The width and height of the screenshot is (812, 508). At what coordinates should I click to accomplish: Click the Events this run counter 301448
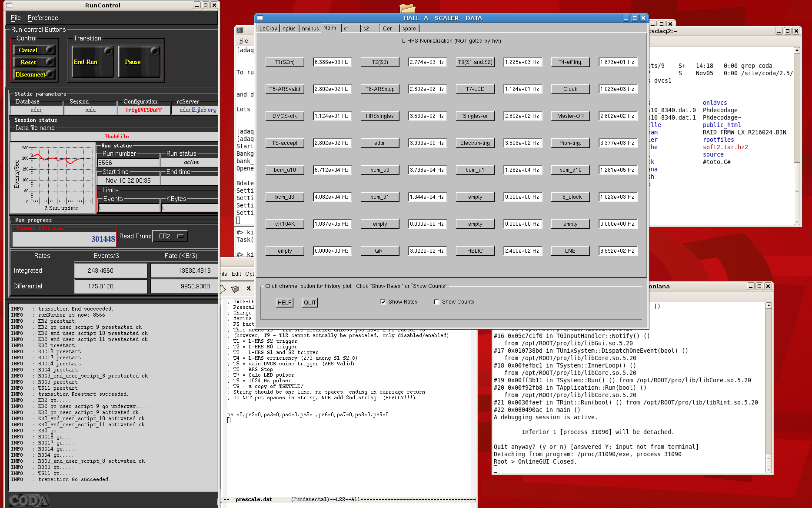click(64, 239)
